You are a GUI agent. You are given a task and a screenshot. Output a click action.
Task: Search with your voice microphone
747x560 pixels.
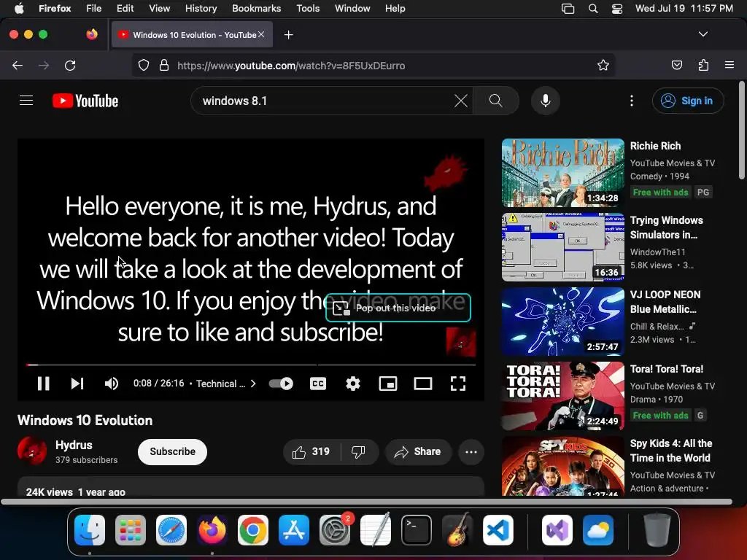pos(546,101)
